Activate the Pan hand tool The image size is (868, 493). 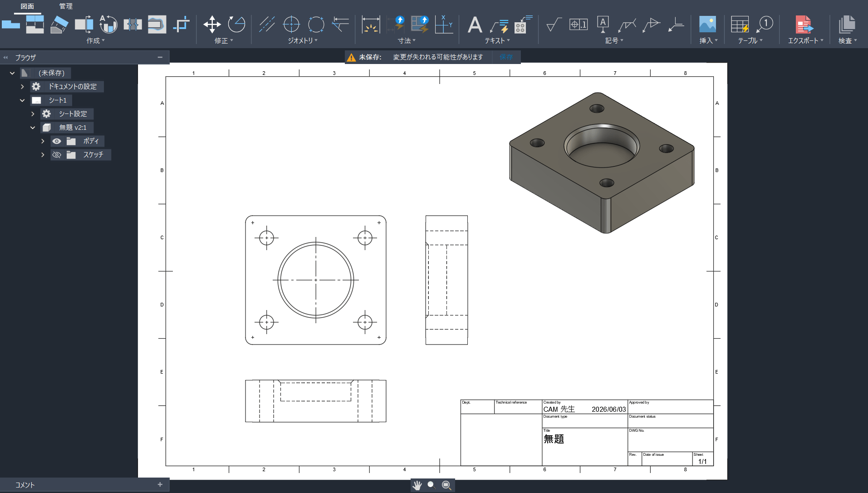(417, 485)
